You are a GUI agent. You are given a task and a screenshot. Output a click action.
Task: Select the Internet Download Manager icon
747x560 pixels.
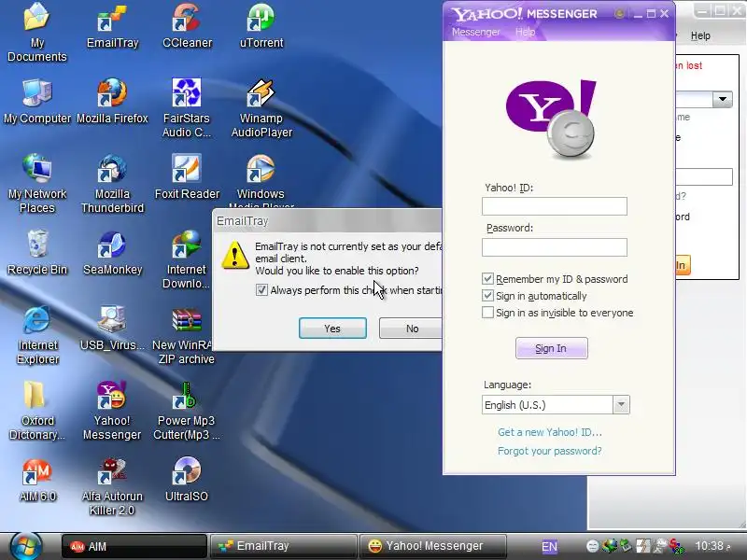[187, 259]
